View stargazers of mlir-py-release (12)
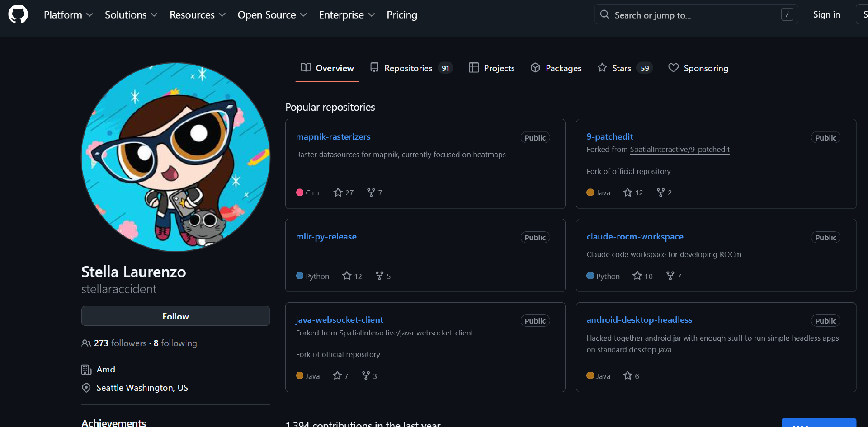The image size is (868, 427). click(352, 276)
